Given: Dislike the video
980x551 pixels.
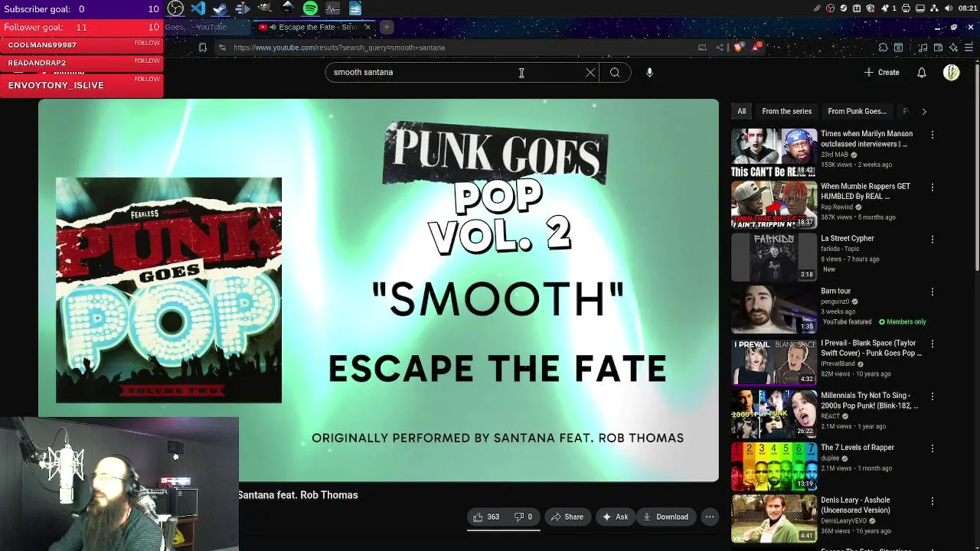Looking at the screenshot, I should pos(524,517).
